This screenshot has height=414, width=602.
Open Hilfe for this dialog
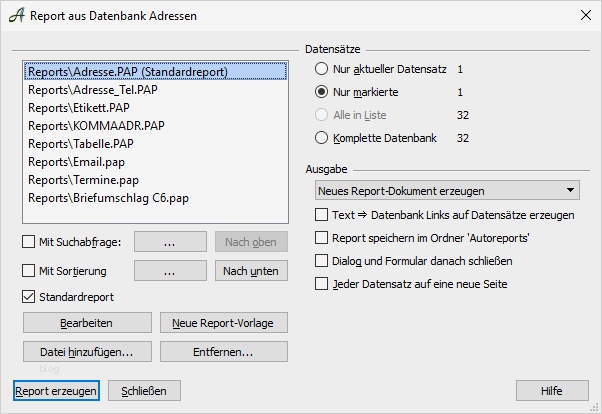[552, 390]
